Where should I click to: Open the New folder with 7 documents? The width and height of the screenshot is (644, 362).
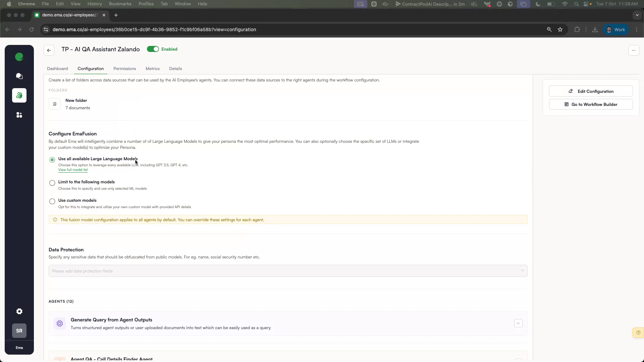coord(76,104)
